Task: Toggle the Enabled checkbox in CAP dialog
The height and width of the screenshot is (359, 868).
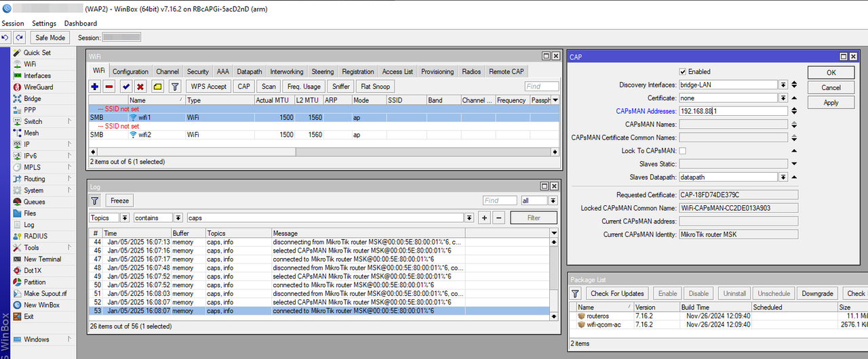Action: click(x=683, y=72)
